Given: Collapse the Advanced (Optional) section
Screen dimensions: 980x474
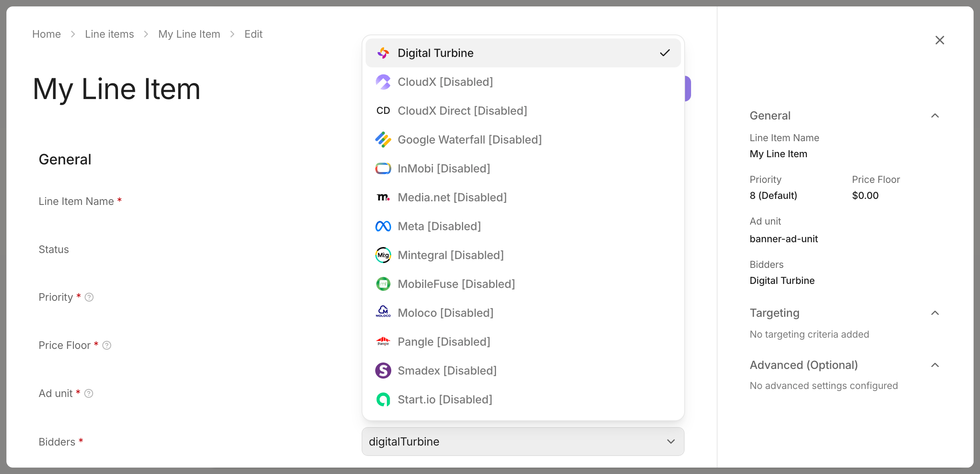Looking at the screenshot, I should [935, 365].
